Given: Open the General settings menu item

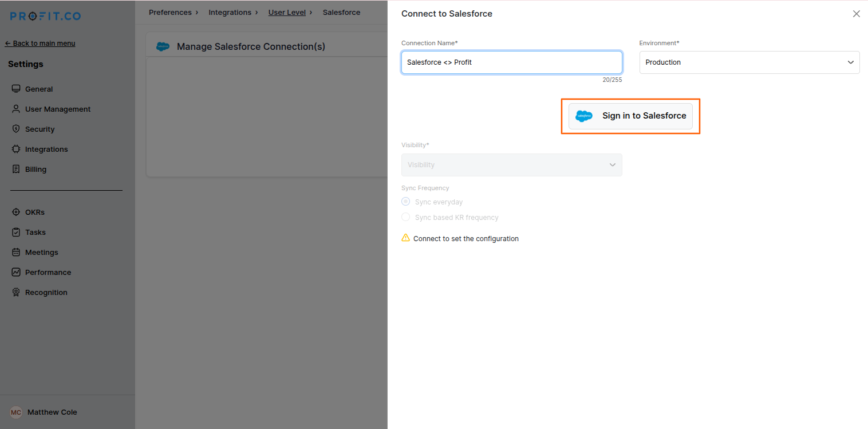Looking at the screenshot, I should tap(39, 89).
